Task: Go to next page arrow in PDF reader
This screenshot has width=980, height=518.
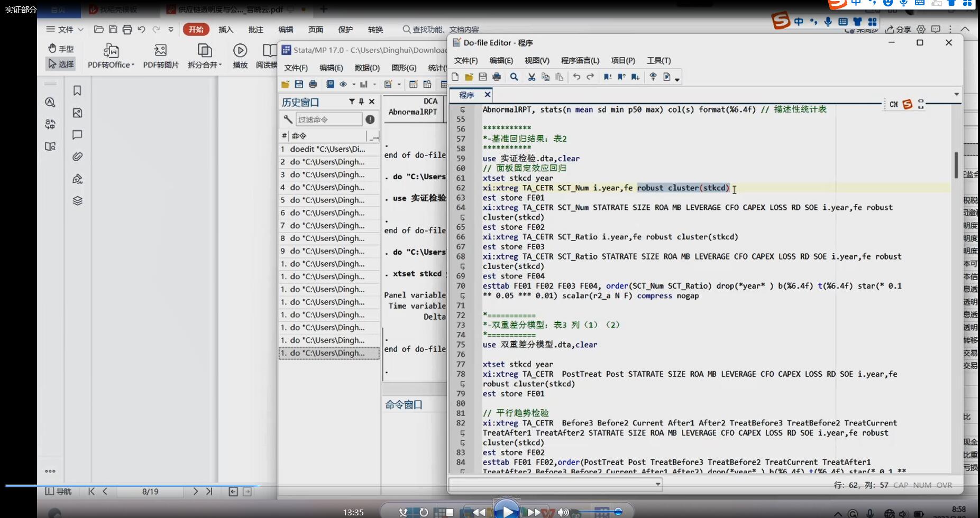Action: coord(195,492)
